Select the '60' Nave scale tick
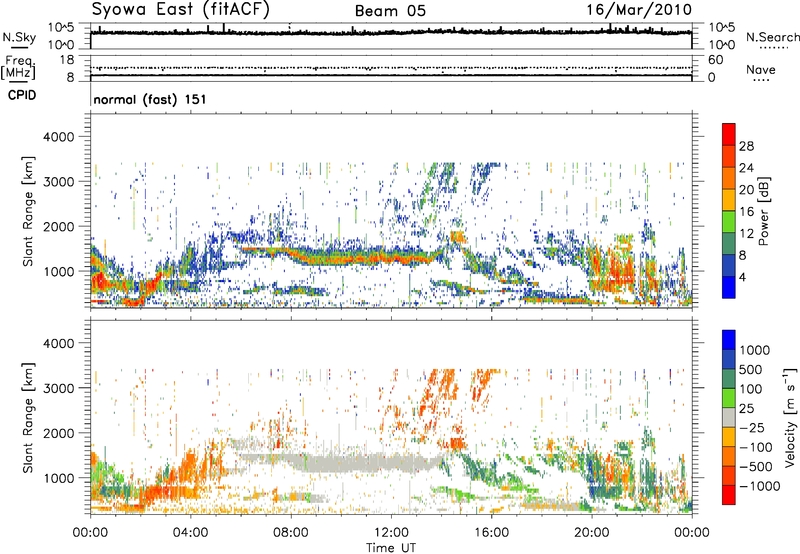The height and width of the screenshot is (554, 800). coord(715,60)
